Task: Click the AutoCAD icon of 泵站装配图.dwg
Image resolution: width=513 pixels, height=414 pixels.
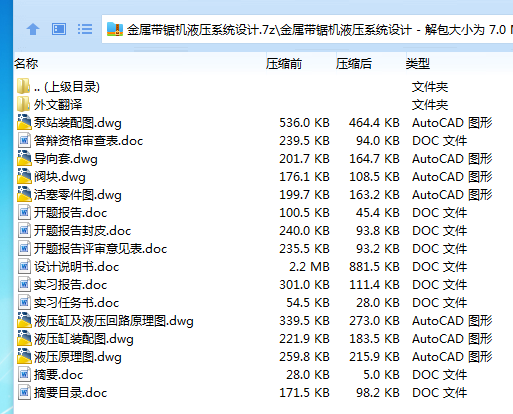Action: click(x=24, y=122)
